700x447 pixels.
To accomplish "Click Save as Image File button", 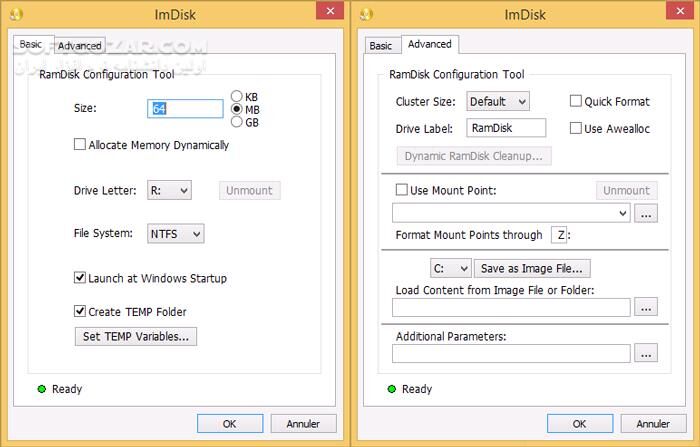I will point(532,268).
